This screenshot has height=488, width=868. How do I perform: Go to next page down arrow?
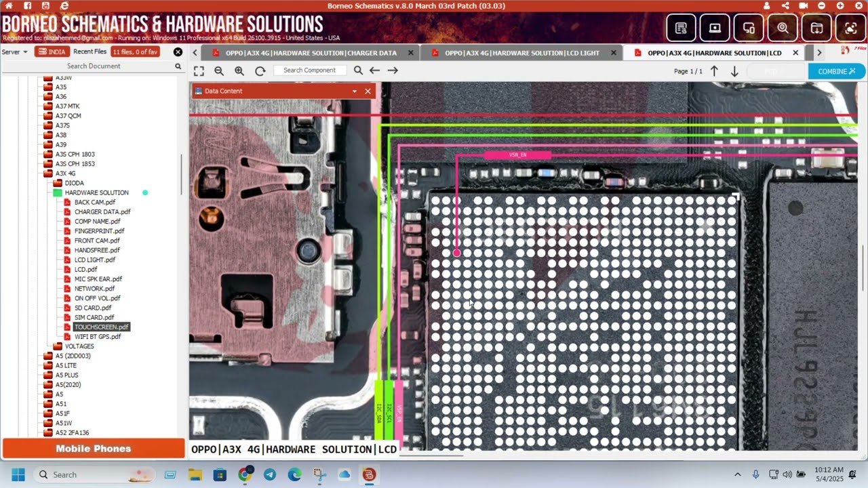coord(734,71)
